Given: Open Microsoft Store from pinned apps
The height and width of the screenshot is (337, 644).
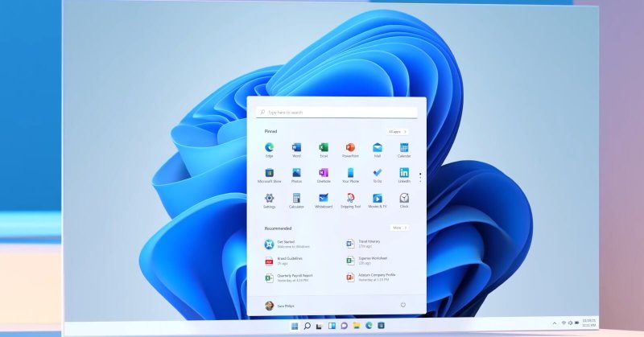Looking at the screenshot, I should click(x=270, y=175).
